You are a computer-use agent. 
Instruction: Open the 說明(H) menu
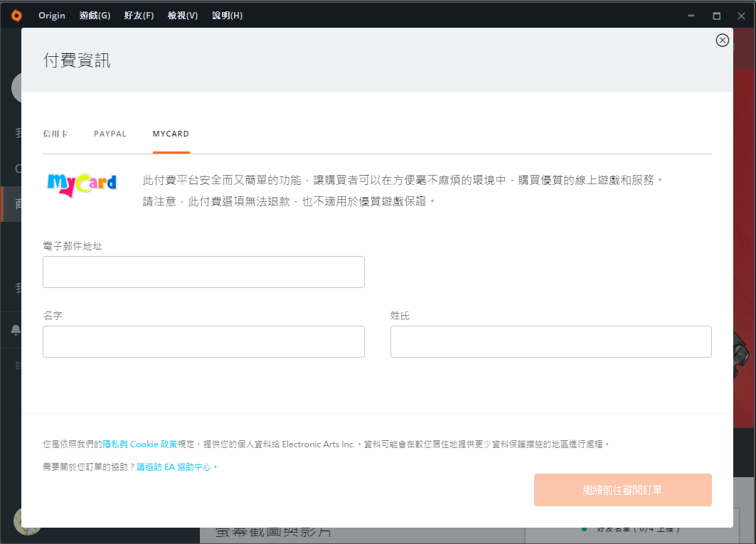coord(227,16)
